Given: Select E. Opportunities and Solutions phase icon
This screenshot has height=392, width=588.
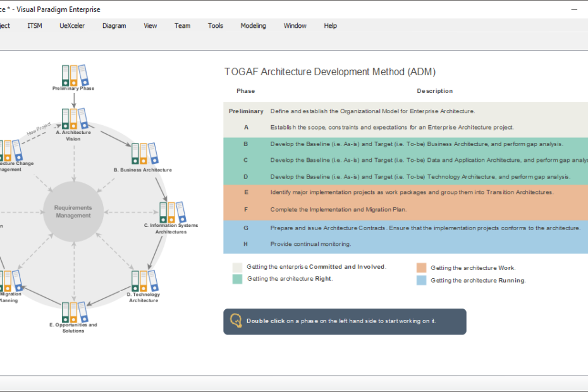Looking at the screenshot, I should pos(73,313).
